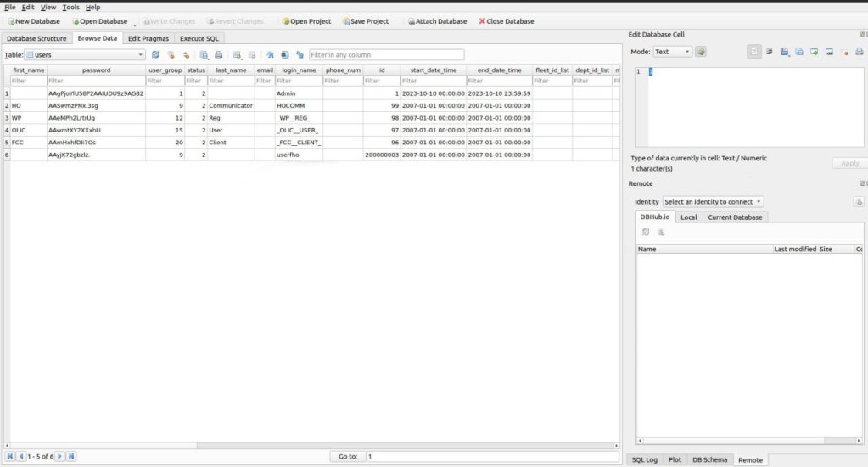Toggle word wrap in the cell editor
This screenshot has width=868, height=467.
coord(770,52)
